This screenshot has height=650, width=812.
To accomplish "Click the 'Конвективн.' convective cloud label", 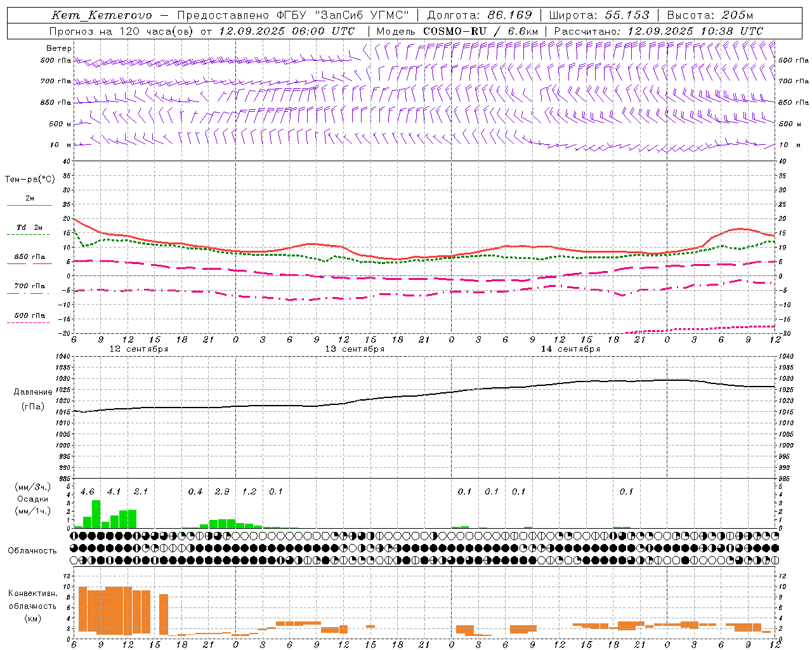I will (32, 594).
